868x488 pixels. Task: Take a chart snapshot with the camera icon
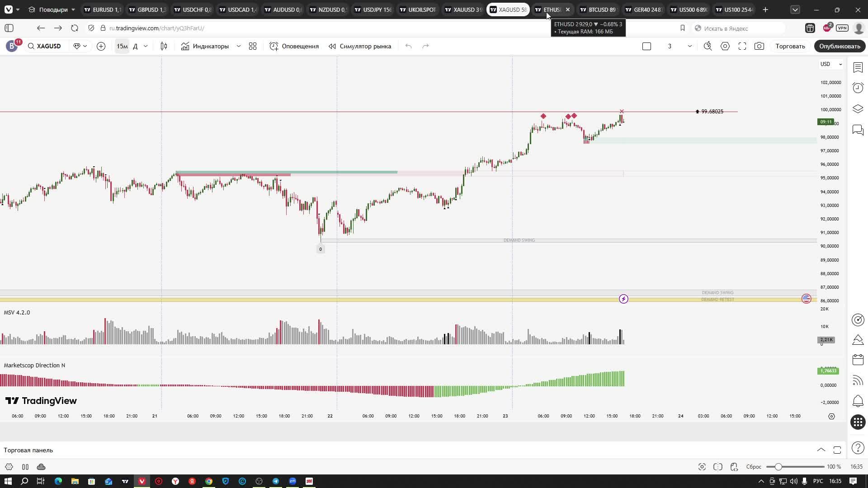759,46
